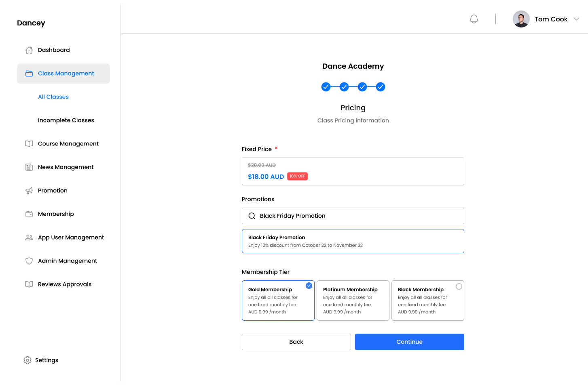Choose the Black Membership option

coord(427,301)
